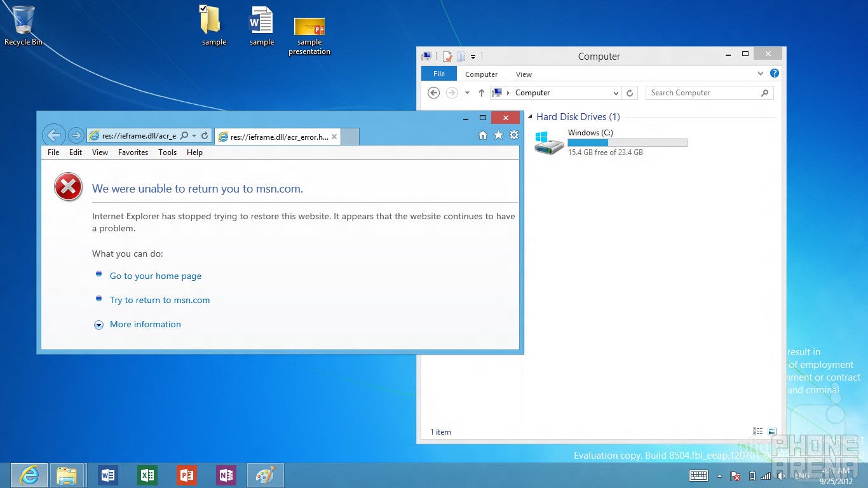Go back in the Computer window
868x488 pixels.
tap(433, 93)
